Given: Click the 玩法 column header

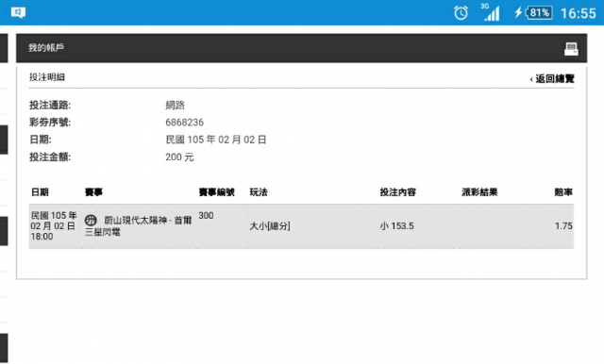Looking at the screenshot, I should point(259,192).
